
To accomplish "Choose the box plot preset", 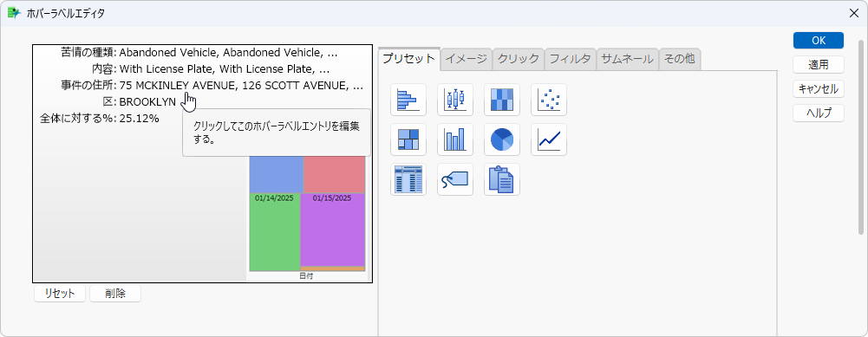I will pyautogui.click(x=455, y=100).
